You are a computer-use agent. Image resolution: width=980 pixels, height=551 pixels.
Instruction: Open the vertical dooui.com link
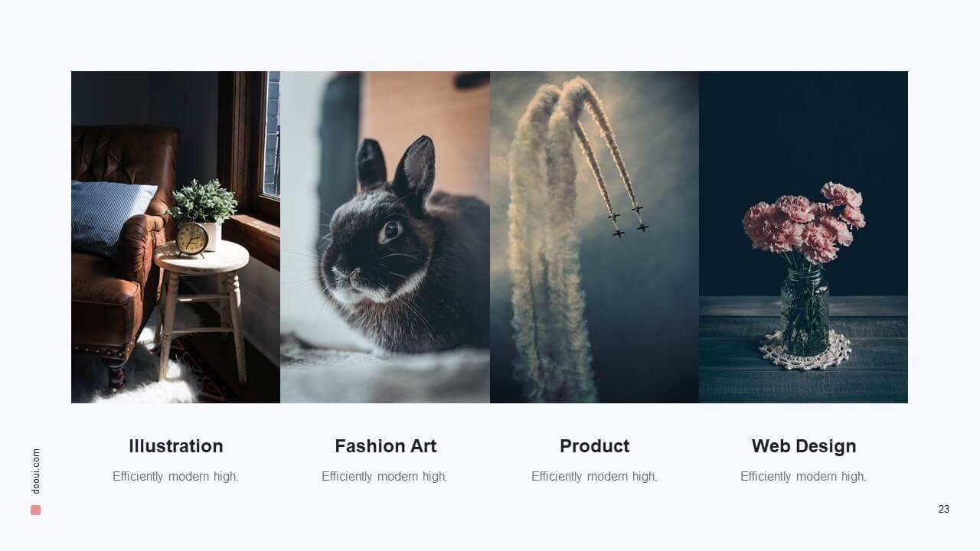point(36,471)
